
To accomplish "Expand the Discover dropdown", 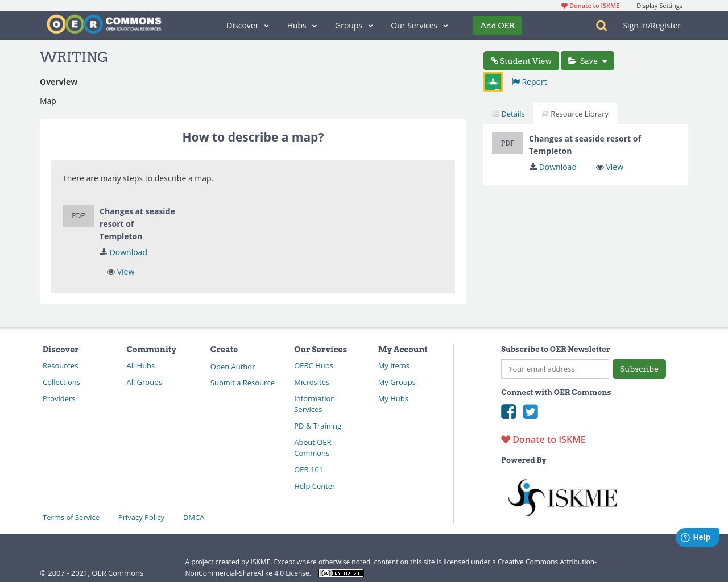I will (x=247, y=25).
